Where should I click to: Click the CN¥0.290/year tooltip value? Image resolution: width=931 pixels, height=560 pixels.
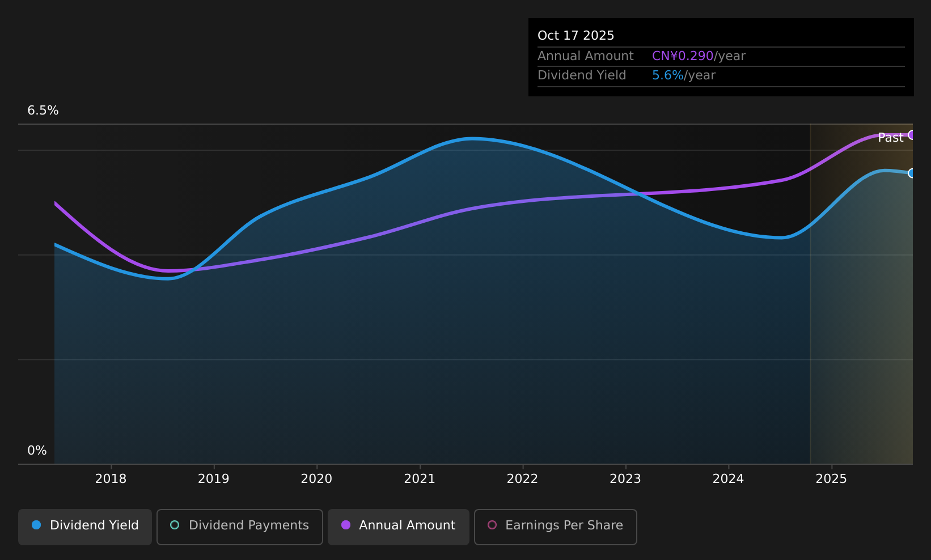pos(699,56)
